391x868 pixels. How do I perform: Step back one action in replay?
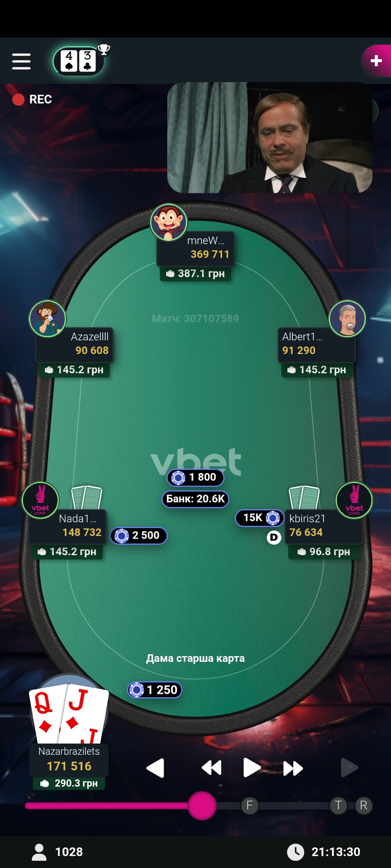[155, 768]
